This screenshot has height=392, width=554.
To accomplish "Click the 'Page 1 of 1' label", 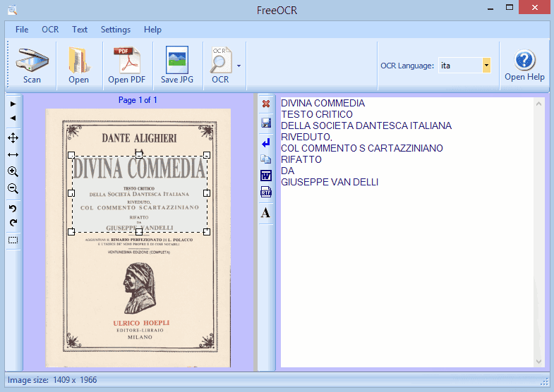I will 138,100.
